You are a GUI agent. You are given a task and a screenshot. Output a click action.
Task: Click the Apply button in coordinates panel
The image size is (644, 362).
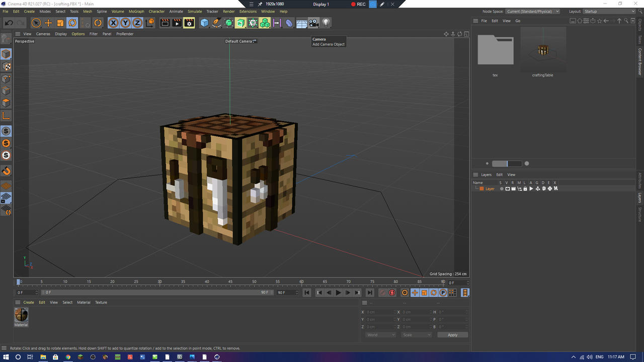(453, 335)
